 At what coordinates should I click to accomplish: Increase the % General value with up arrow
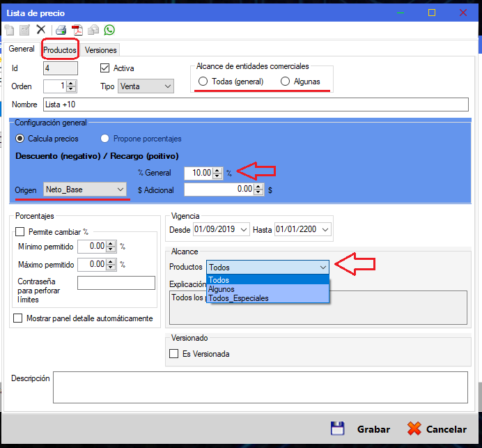[217, 169]
